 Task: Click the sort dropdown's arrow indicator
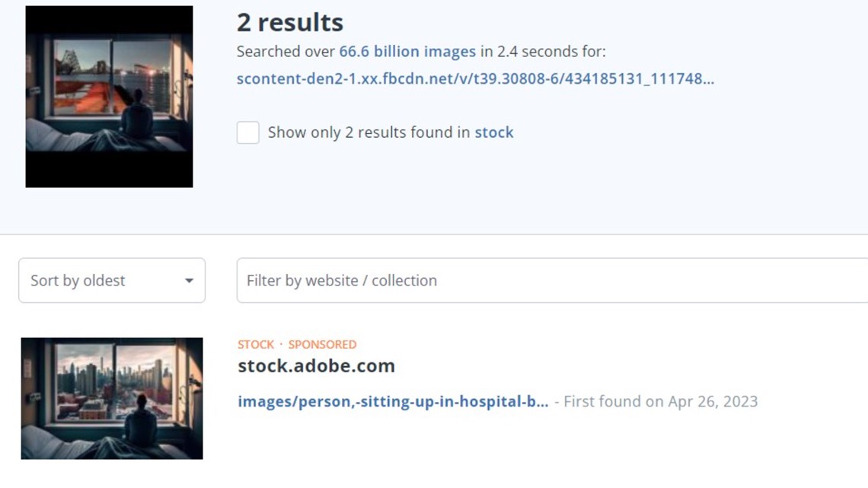click(190, 280)
